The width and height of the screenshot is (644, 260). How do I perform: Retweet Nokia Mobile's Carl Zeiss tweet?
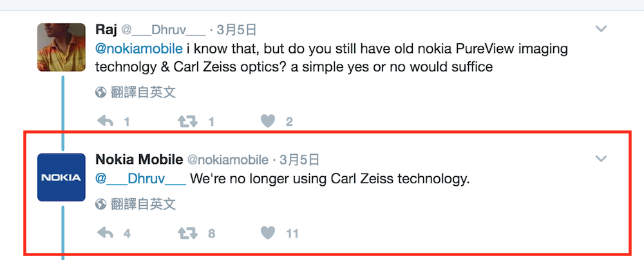point(188,233)
